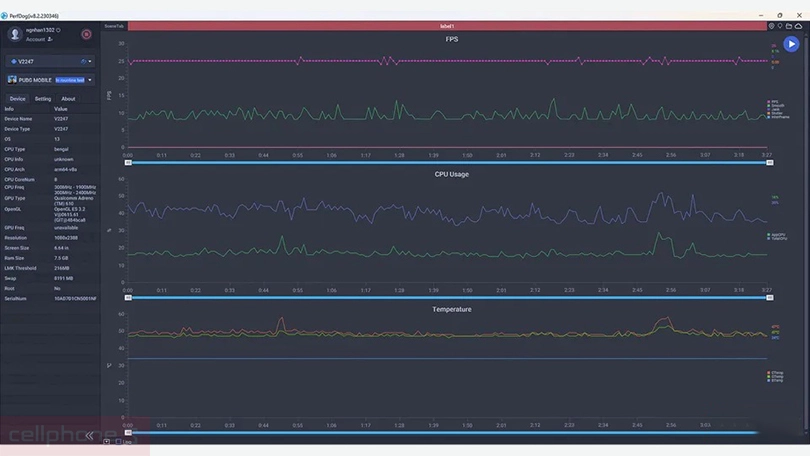Click the lightbulb icon in top bar
The width and height of the screenshot is (810, 456).
[779, 25]
